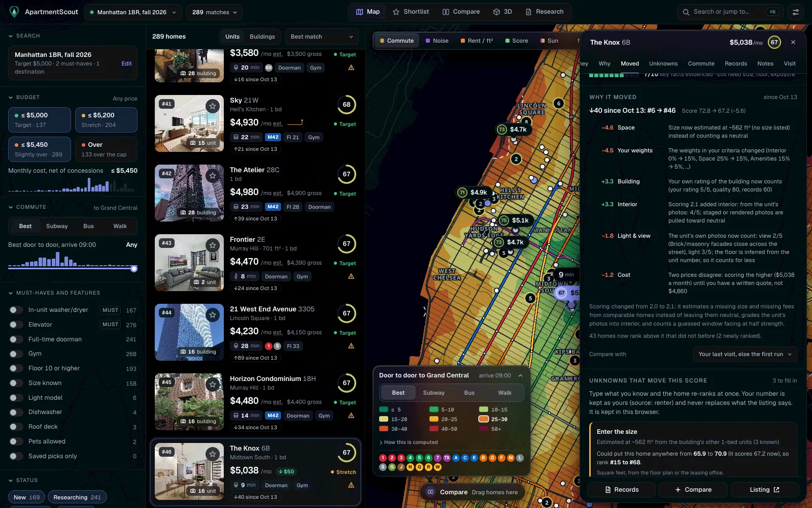The width and height of the screenshot is (812, 508).
Task: Click the Compare tray icon at bottom
Action: coord(430,492)
